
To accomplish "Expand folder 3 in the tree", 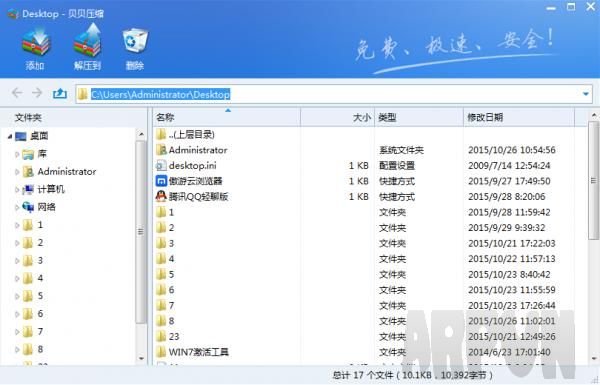I will (17, 261).
